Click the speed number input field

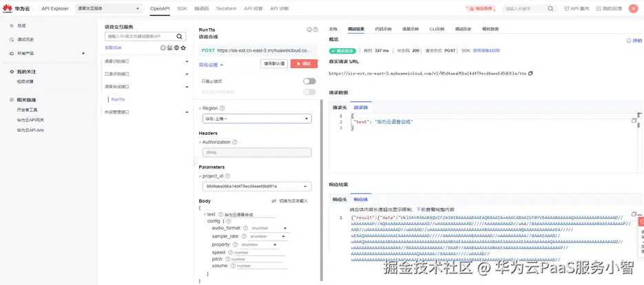259,253
